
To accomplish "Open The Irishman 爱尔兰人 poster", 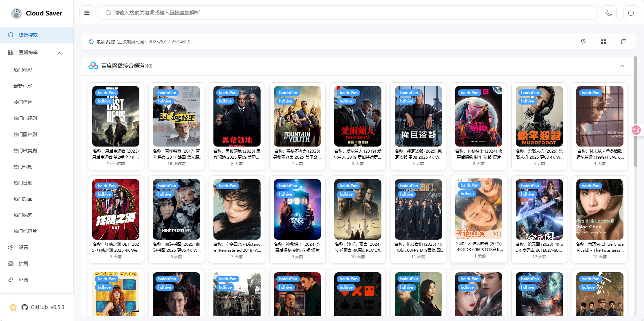I will click(x=358, y=116).
